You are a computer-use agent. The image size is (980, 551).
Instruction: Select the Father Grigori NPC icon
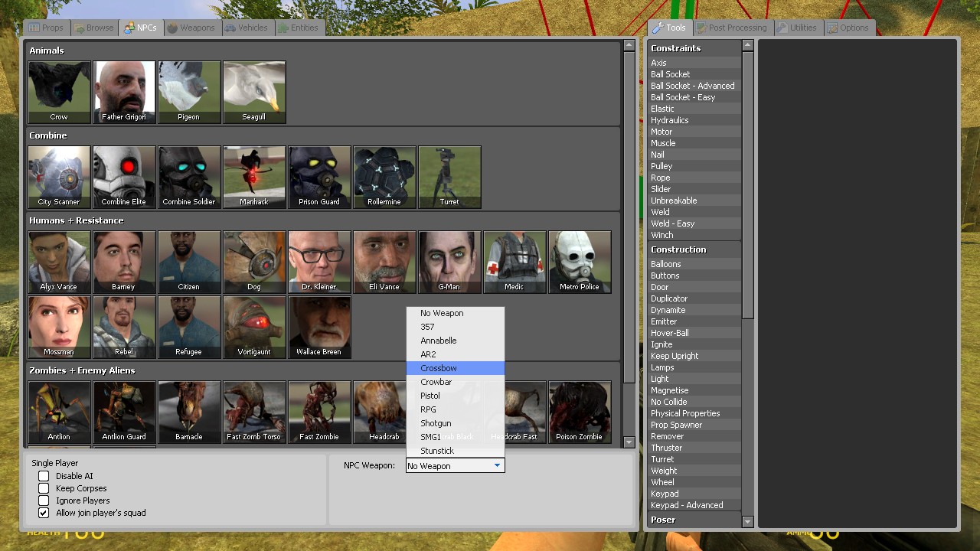pos(124,92)
